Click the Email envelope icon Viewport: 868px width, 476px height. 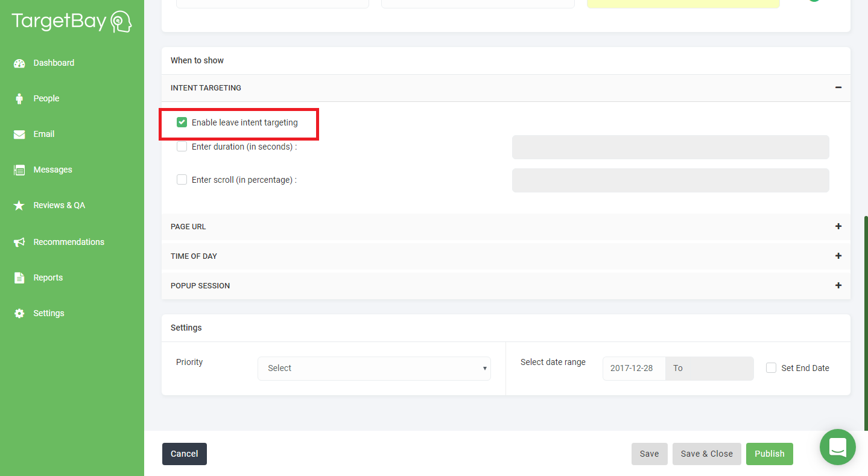click(19, 135)
